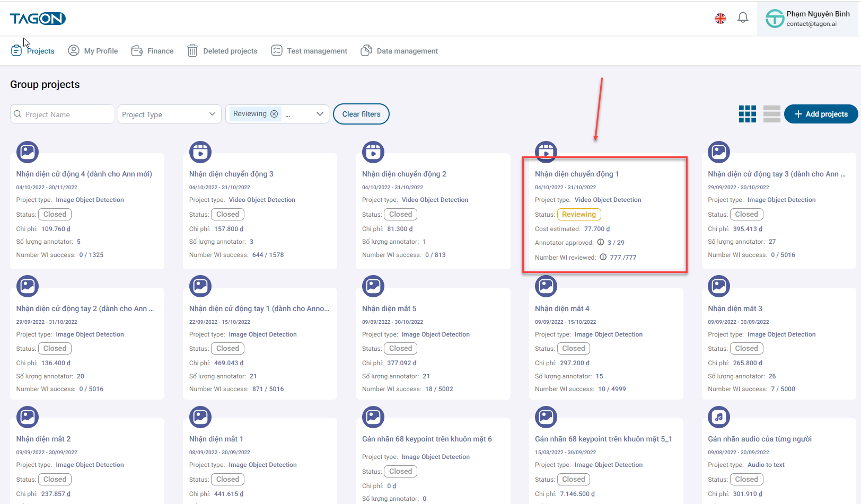Click the info icon beside Annotator approved
Image resolution: width=861 pixels, height=504 pixels.
click(601, 242)
